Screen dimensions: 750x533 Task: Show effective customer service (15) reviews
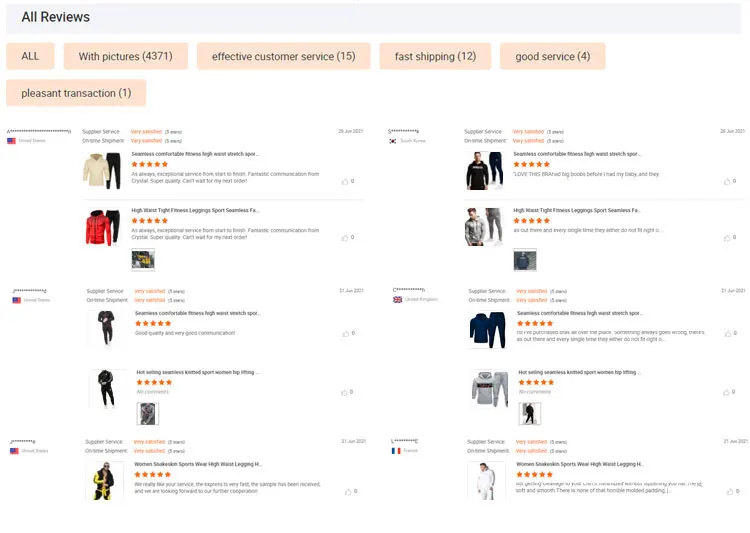tap(283, 56)
